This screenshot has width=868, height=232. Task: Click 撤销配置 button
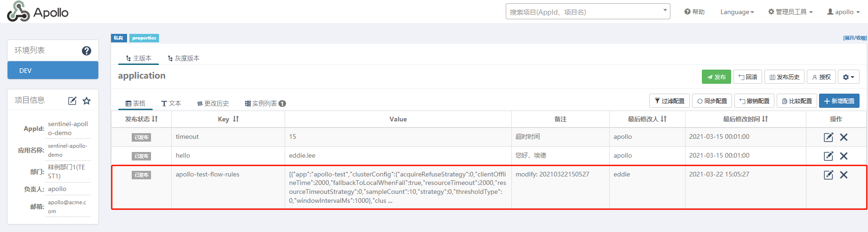(755, 101)
